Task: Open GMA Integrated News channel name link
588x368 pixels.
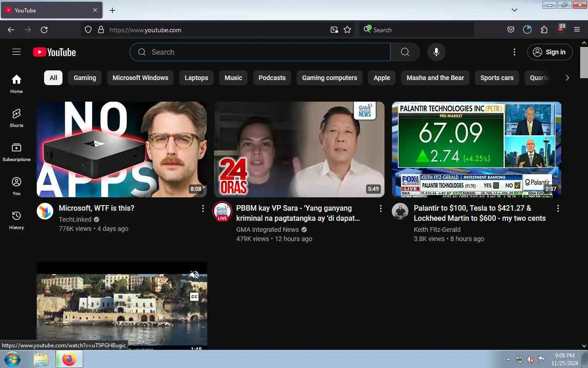Action: 267,230
